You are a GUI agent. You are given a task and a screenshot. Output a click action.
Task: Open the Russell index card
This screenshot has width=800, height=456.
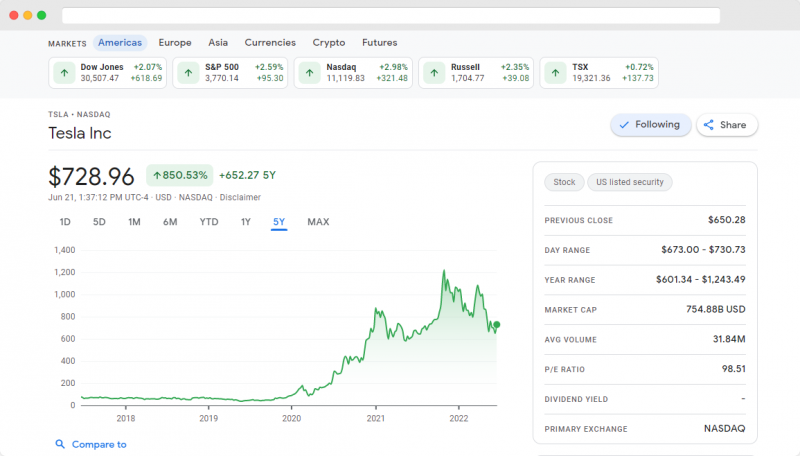coord(476,73)
